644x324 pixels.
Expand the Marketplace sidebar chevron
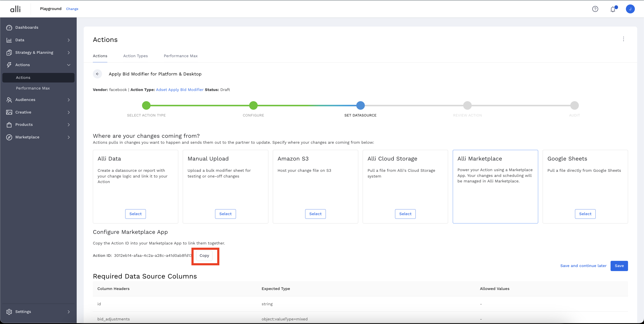pos(69,137)
